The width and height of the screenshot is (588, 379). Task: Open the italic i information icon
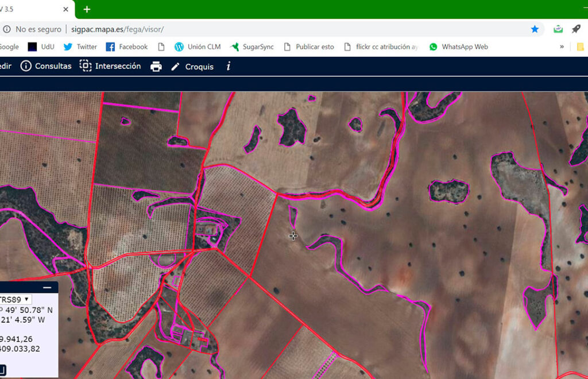point(228,67)
